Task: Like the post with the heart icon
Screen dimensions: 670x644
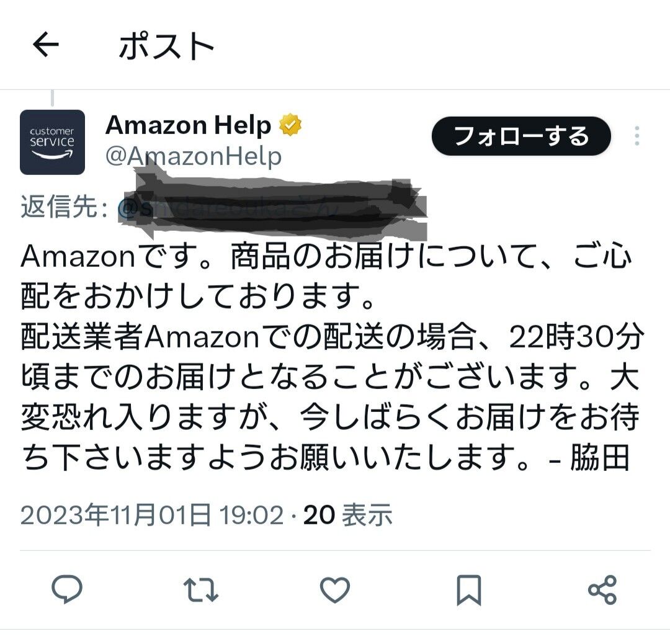Action: coord(335,590)
